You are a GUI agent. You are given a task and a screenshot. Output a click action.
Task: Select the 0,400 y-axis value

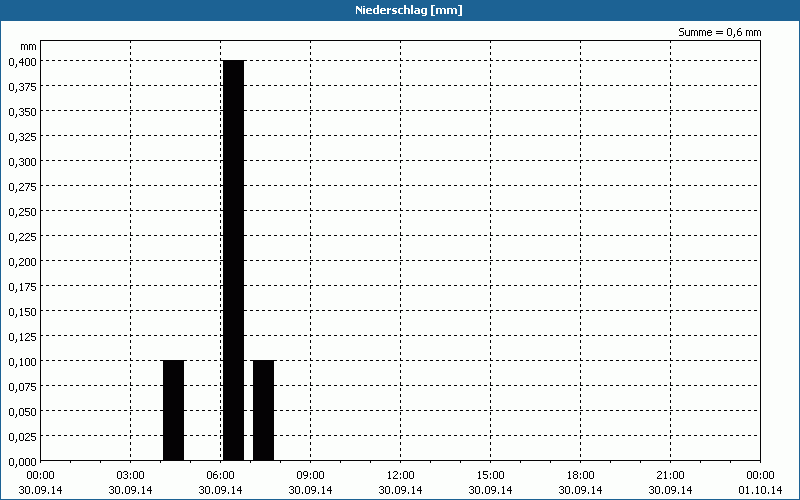(x=23, y=61)
